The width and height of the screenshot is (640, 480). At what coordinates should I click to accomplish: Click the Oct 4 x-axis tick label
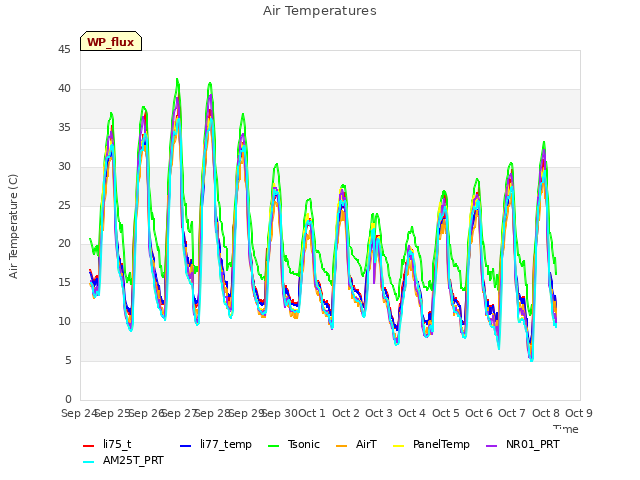(412, 413)
